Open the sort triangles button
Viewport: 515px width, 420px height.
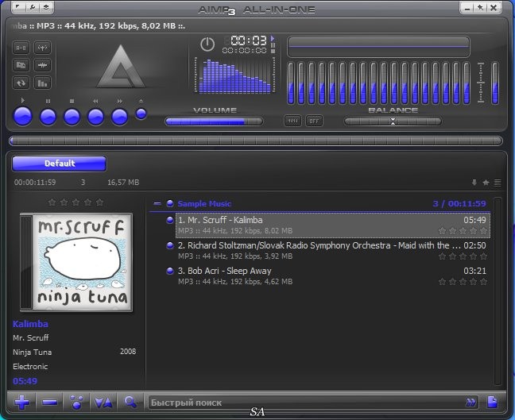103,403
